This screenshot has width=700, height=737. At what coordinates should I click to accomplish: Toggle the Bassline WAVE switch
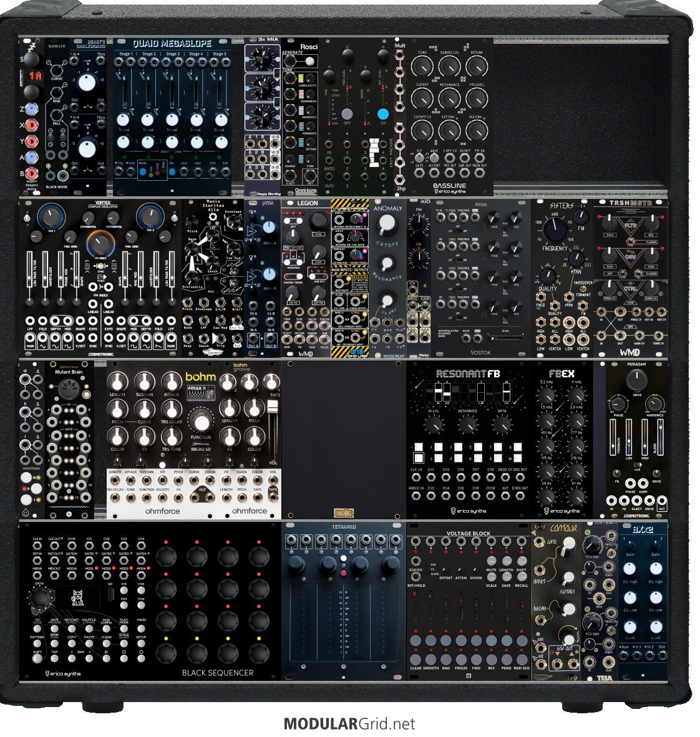pos(434,158)
